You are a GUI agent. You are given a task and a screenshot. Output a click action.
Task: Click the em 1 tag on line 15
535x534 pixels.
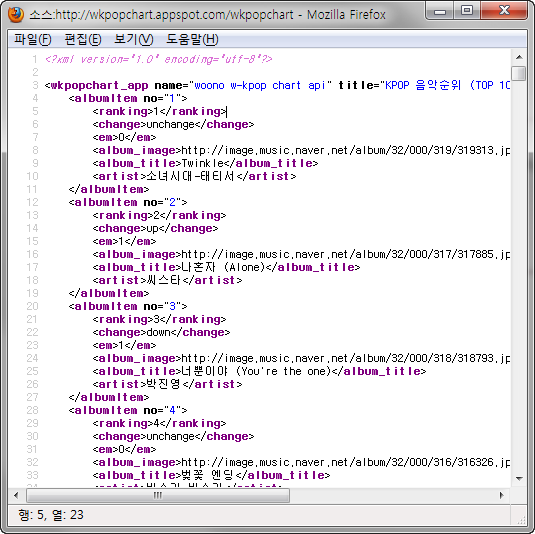tap(124, 242)
